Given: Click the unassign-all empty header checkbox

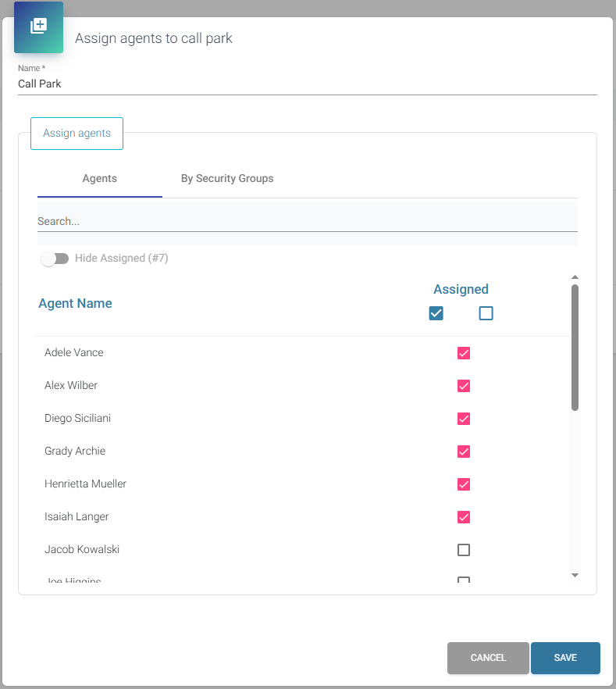Looking at the screenshot, I should [486, 313].
